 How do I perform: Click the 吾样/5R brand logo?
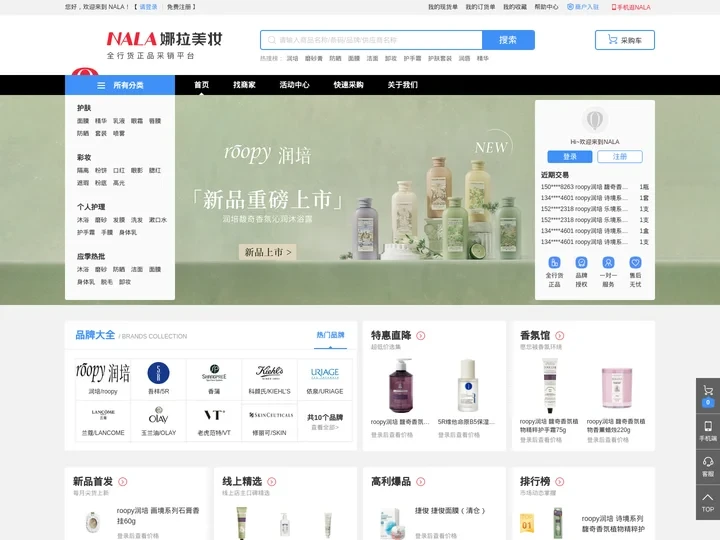point(158,372)
